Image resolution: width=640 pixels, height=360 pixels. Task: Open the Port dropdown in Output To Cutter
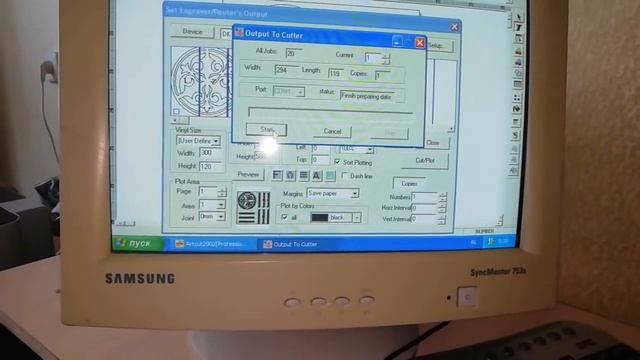pos(300,92)
